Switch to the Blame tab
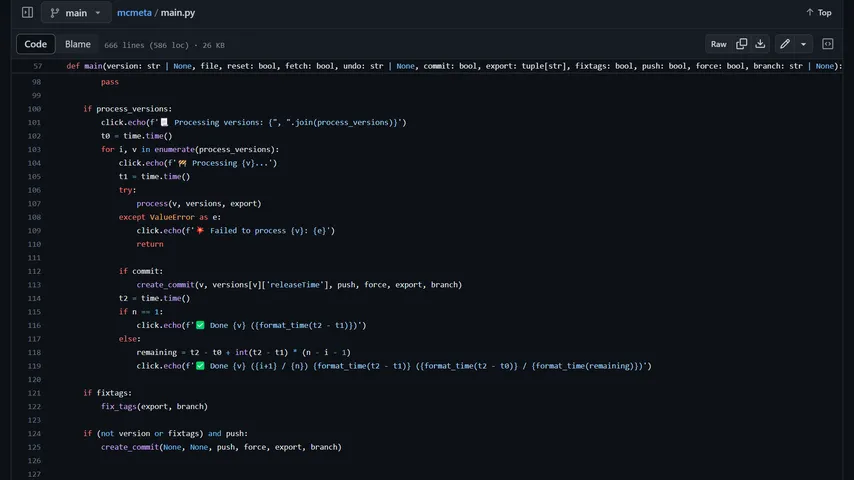854x480 pixels. click(78, 44)
